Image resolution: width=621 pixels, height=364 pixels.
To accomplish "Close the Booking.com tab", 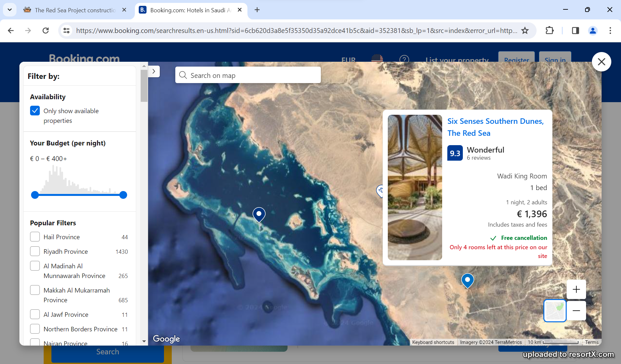I will click(x=240, y=10).
